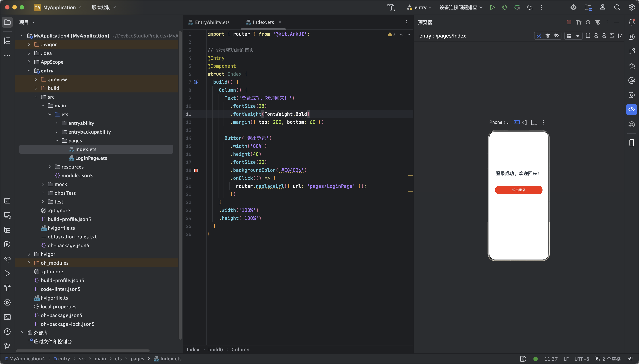Viewport: 639px width, 364px height.
Task: Open Notifications bell
Action: [x=632, y=22]
